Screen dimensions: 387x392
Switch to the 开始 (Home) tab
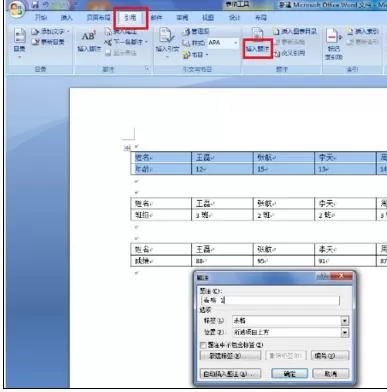tap(41, 18)
